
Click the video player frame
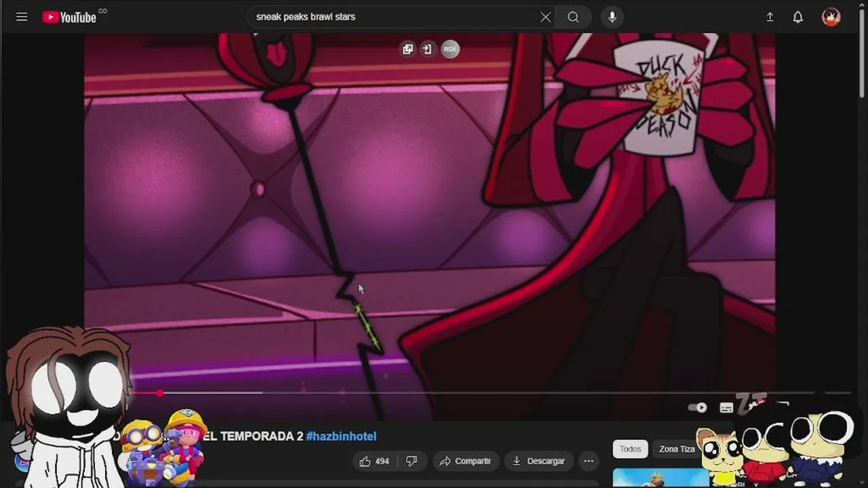click(x=430, y=227)
